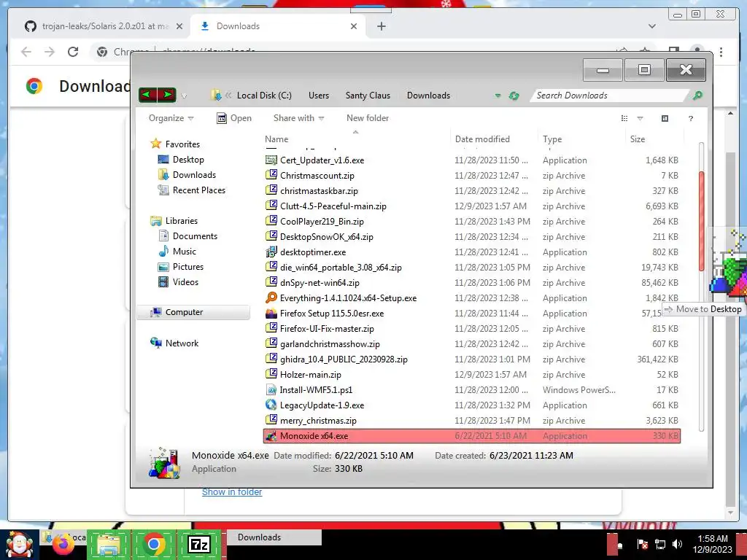Select the DesktopSnowOK_x64.zip icon
The width and height of the screenshot is (747, 560).
(x=271, y=236)
